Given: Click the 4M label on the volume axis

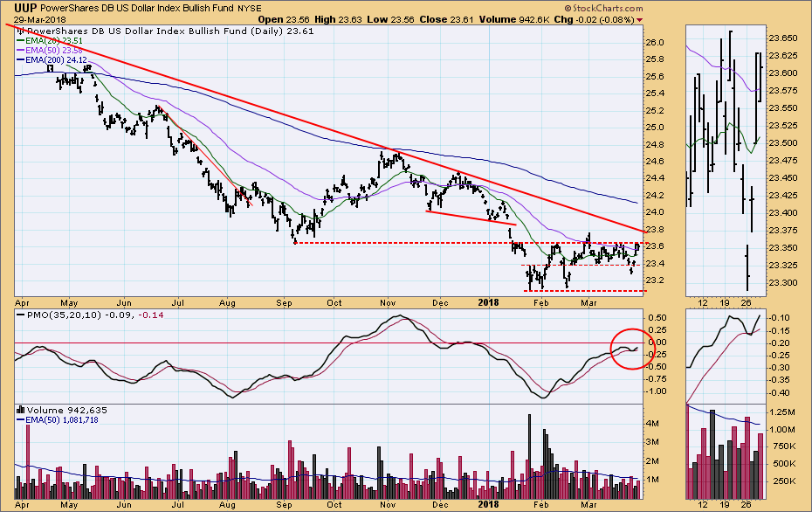Looking at the screenshot, I should coord(653,424).
